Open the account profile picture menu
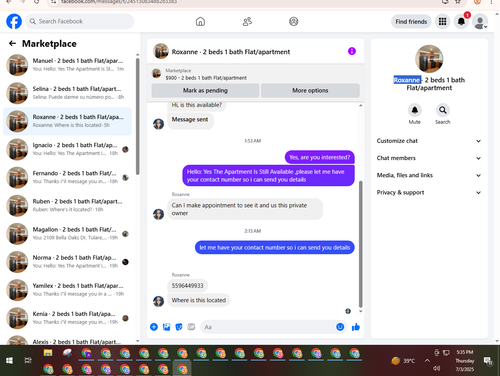Screen dimensions: 500x376 point(480,22)
